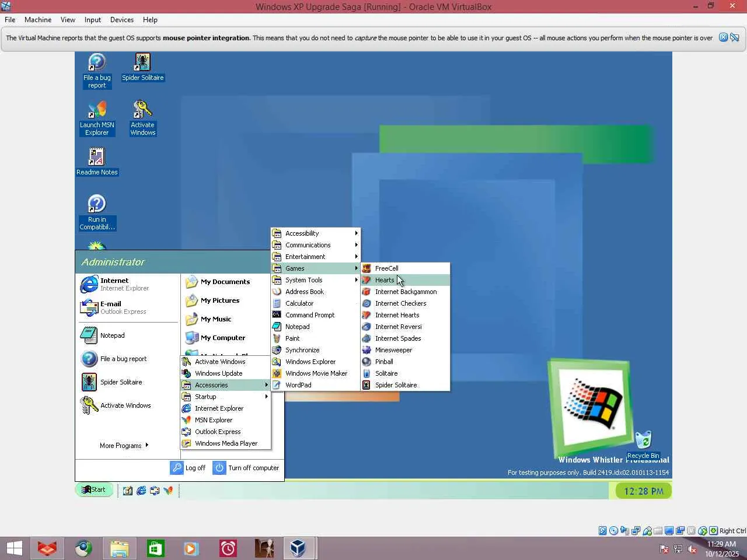
Task: Expand More Programs in Start menu
Action: 124,446
